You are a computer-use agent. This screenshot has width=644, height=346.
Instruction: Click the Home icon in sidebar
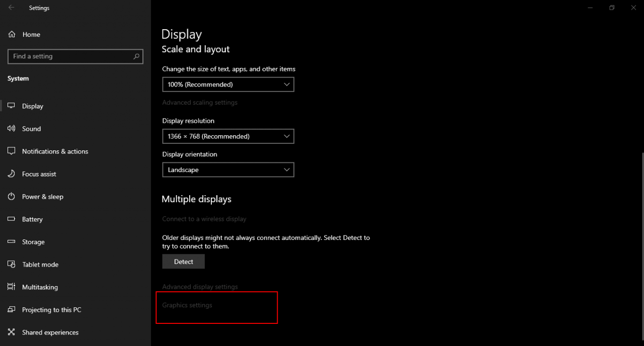point(12,35)
